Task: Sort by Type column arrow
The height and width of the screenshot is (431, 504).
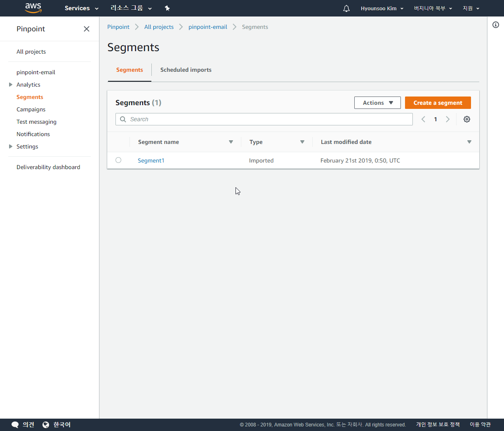Action: point(302,142)
